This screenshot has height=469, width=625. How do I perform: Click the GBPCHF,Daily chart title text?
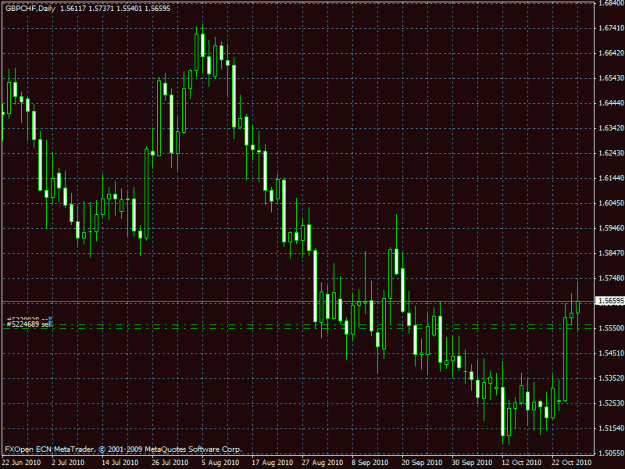coord(30,8)
